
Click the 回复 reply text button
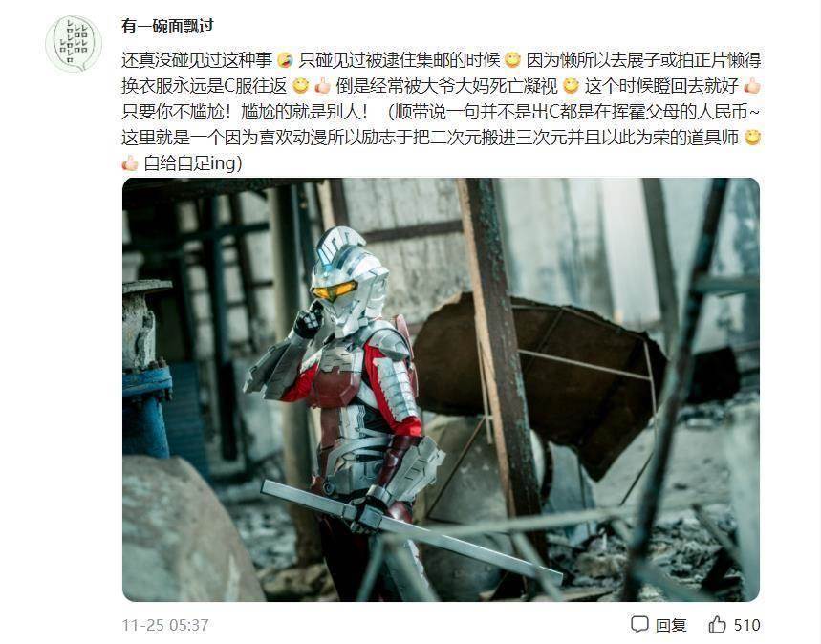[x=671, y=625]
